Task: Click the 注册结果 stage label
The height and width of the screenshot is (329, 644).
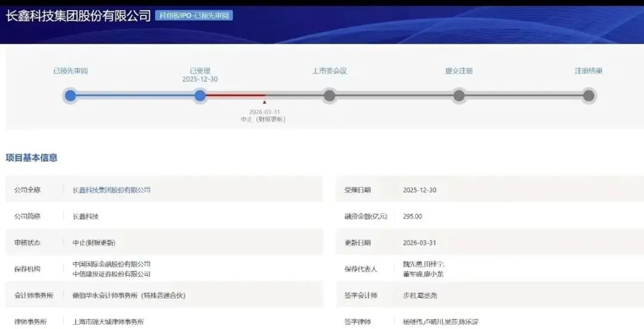Action: coord(589,70)
